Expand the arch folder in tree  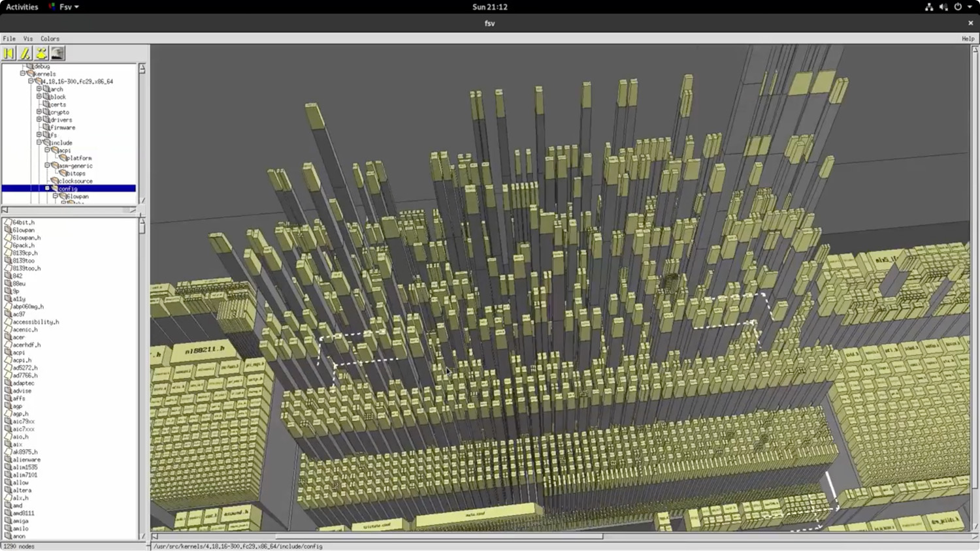[x=39, y=89]
